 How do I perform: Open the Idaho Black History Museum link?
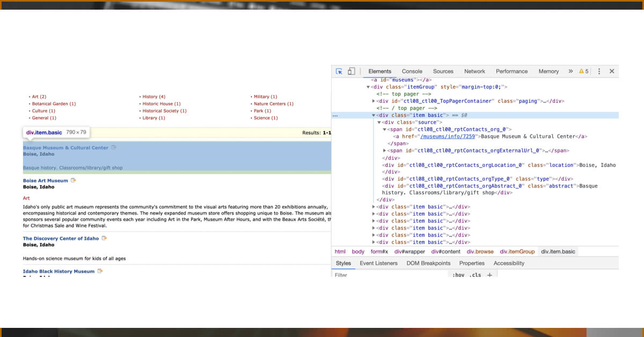59,272
